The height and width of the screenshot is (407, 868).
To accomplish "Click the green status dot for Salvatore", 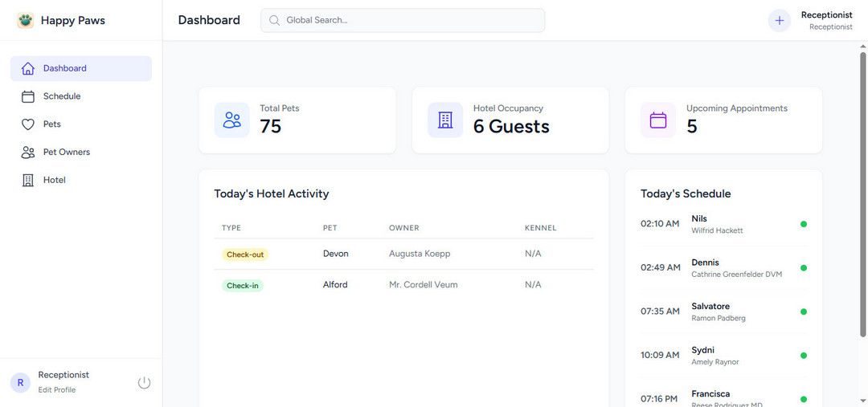I will click(x=804, y=311).
